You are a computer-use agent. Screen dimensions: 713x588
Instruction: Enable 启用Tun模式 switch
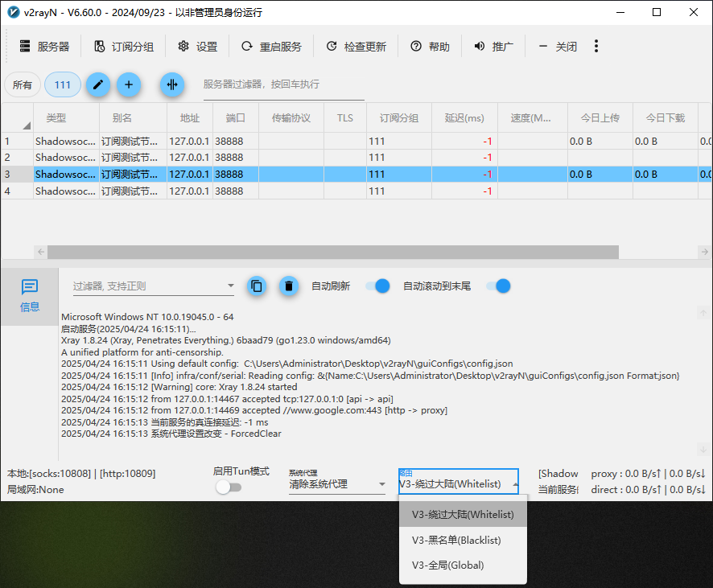tap(229, 487)
